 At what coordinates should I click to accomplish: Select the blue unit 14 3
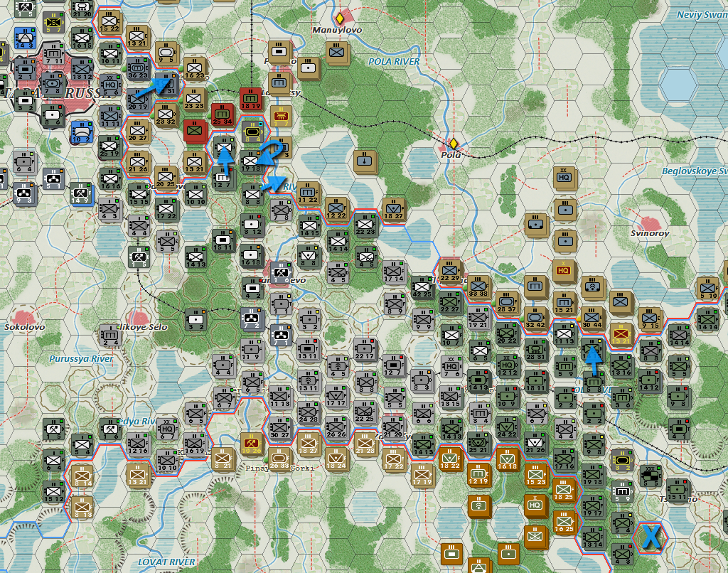tap(24, 38)
